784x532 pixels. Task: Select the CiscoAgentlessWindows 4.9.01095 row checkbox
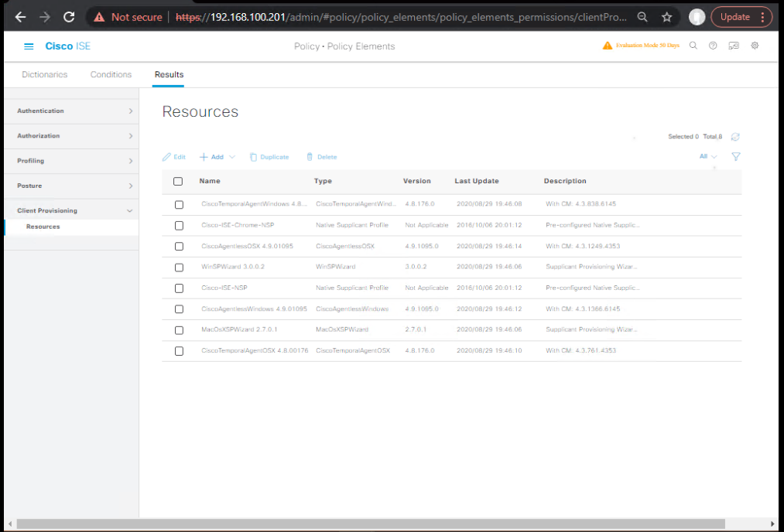coord(179,309)
